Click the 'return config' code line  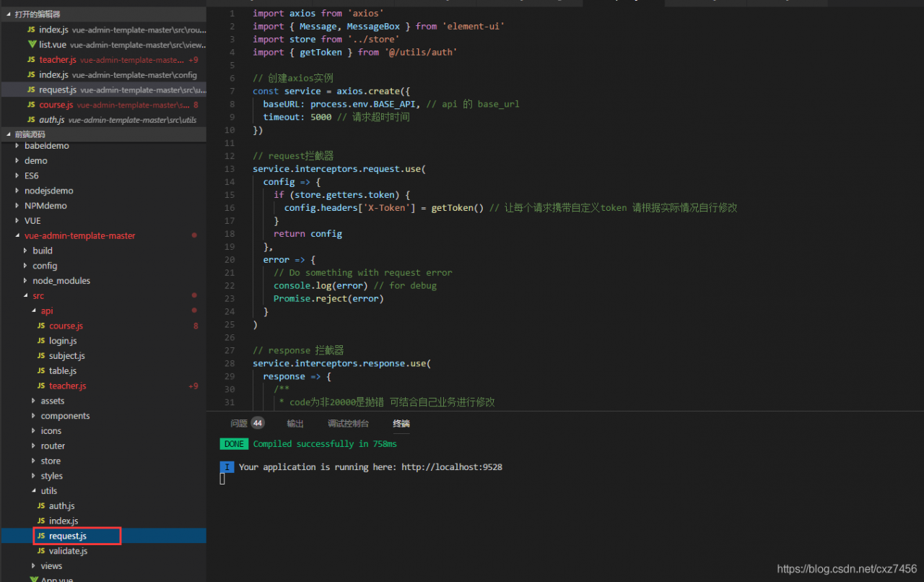308,234
